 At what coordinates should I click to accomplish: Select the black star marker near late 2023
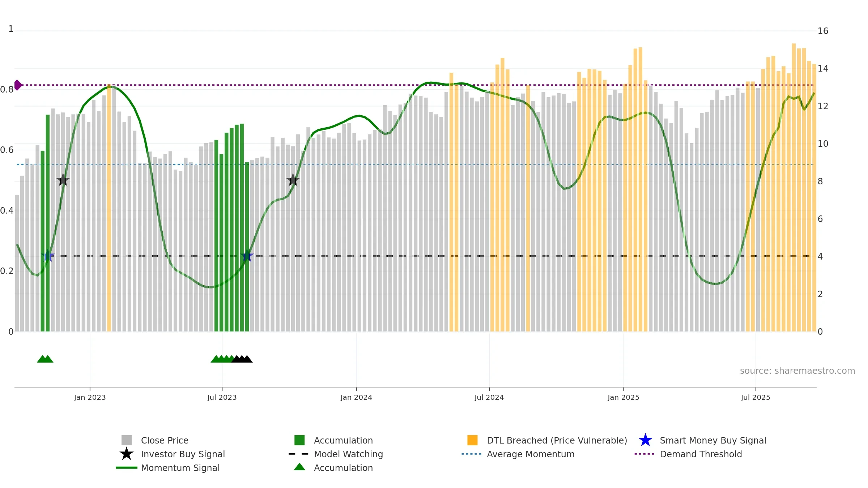point(293,180)
